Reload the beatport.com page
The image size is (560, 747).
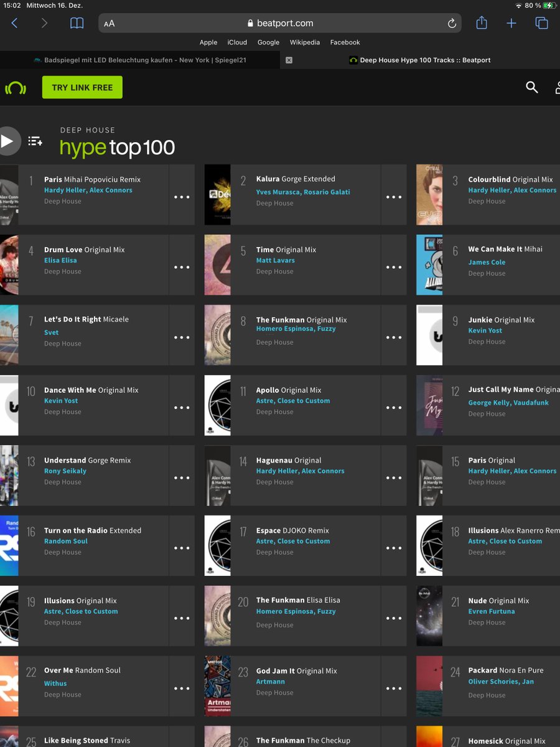452,23
